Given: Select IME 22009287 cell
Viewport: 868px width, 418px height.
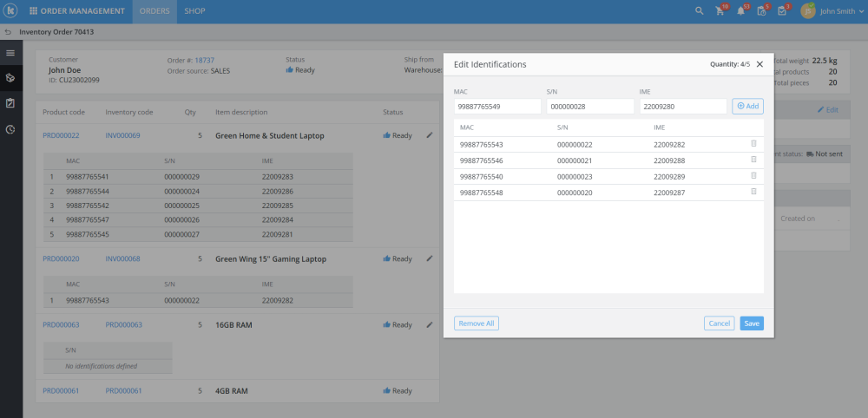Looking at the screenshot, I should point(669,193).
